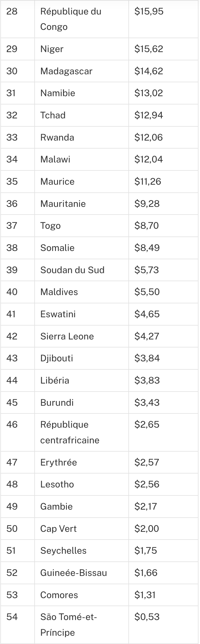The image size is (200, 644).
Task: Click the République du Congo country cell
Action: tap(71, 19)
